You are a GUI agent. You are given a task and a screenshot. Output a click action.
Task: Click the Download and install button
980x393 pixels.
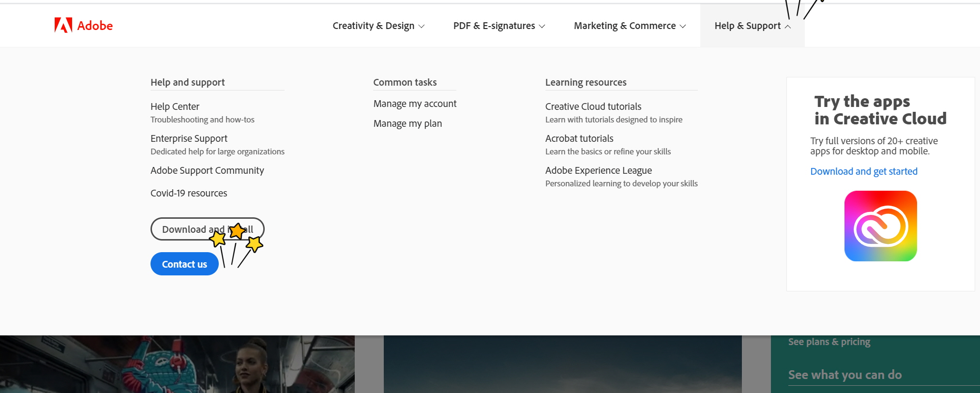pos(207,229)
